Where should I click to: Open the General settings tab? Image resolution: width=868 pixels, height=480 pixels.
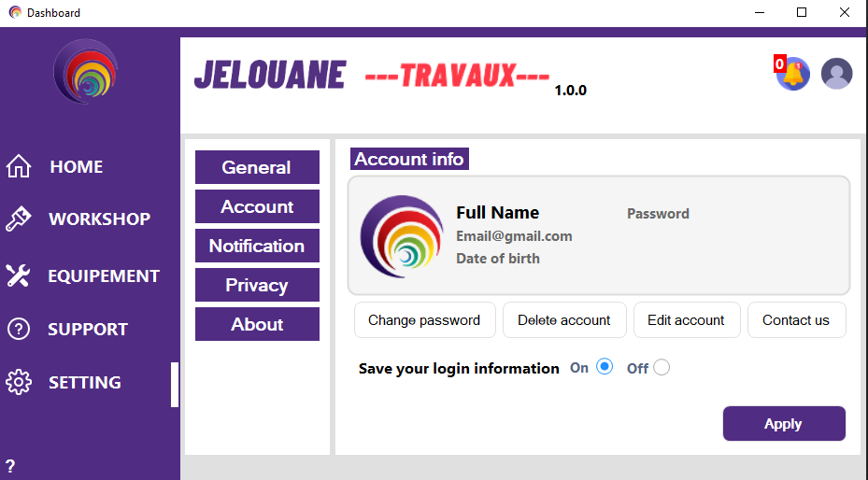257,167
